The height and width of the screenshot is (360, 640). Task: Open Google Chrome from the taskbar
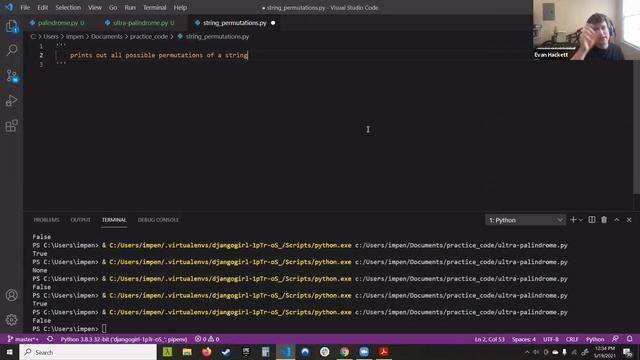pos(344,352)
